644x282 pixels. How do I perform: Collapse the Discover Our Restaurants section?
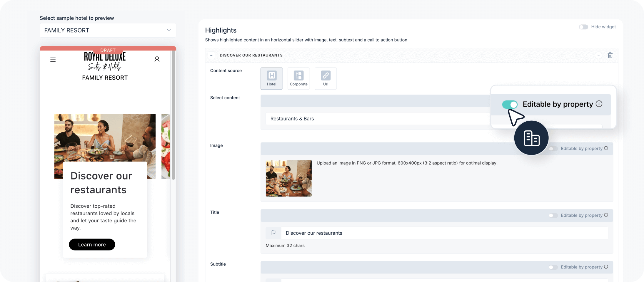(x=211, y=55)
